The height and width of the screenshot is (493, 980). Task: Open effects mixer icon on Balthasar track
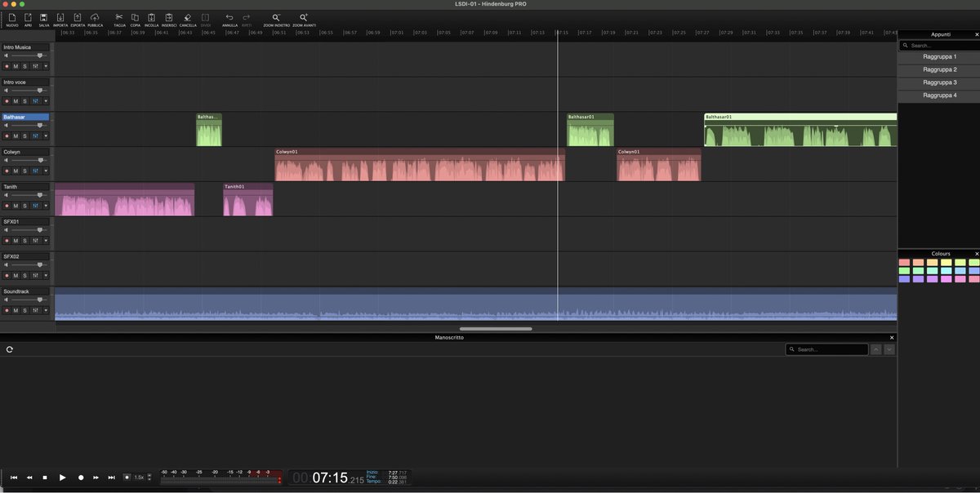36,136
